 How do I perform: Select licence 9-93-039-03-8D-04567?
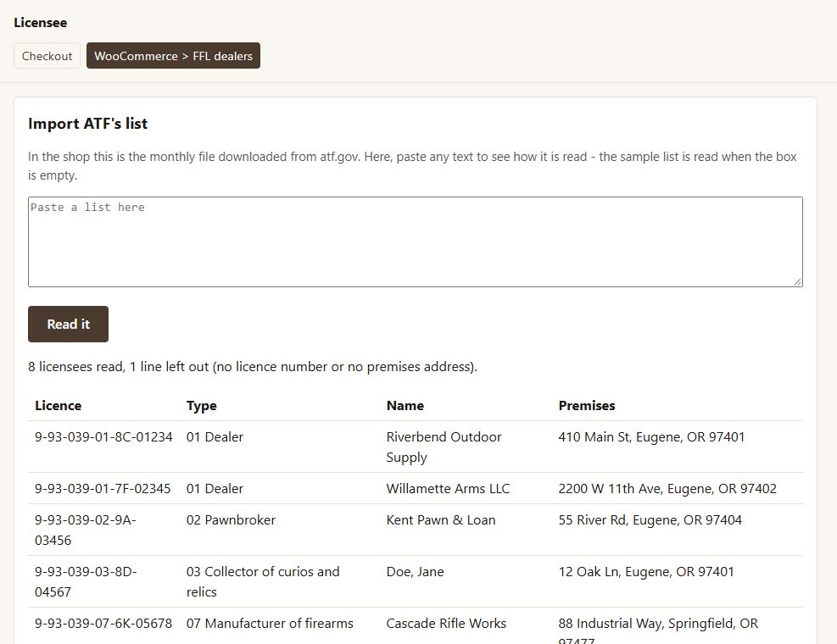pos(86,581)
